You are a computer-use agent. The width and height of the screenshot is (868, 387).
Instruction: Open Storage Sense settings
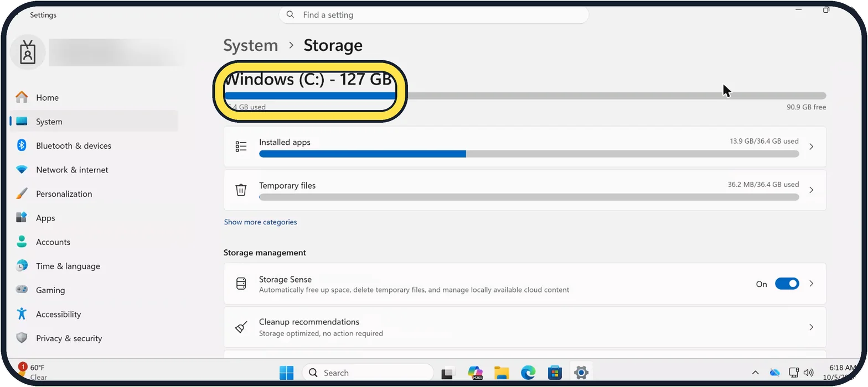click(x=525, y=284)
